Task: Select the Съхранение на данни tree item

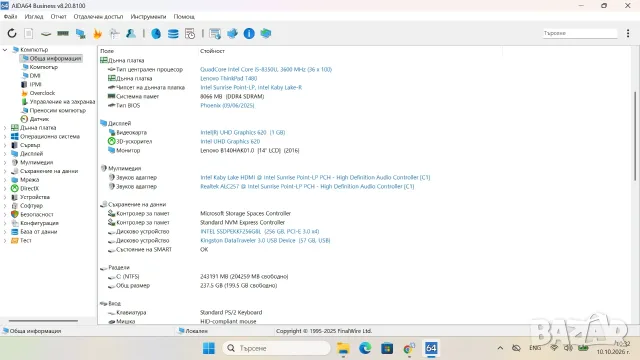Action: (49, 171)
